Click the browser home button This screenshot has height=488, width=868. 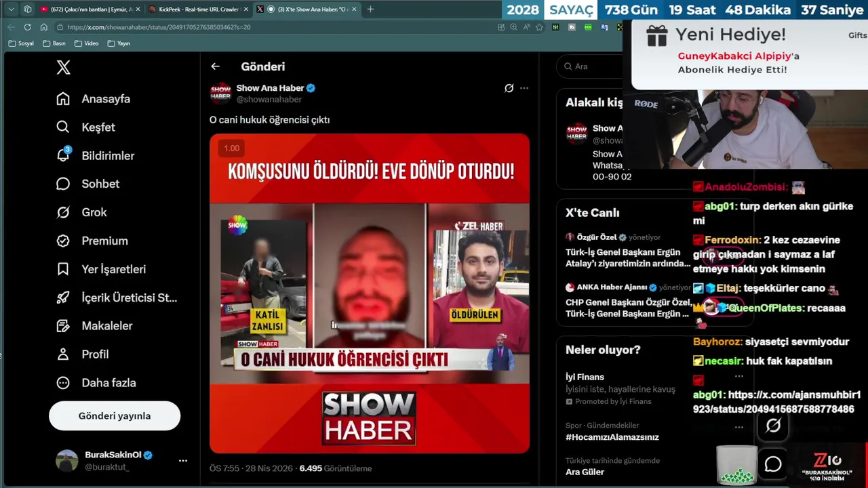(43, 27)
